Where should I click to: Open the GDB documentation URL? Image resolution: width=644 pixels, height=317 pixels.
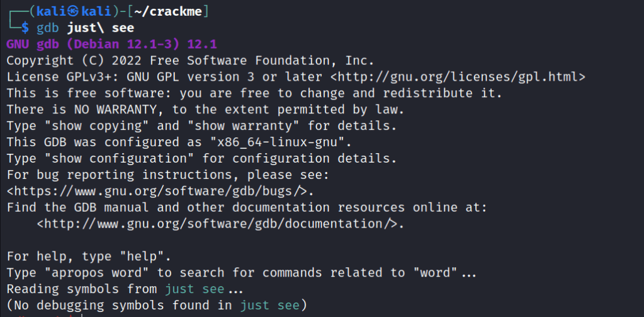point(220,224)
